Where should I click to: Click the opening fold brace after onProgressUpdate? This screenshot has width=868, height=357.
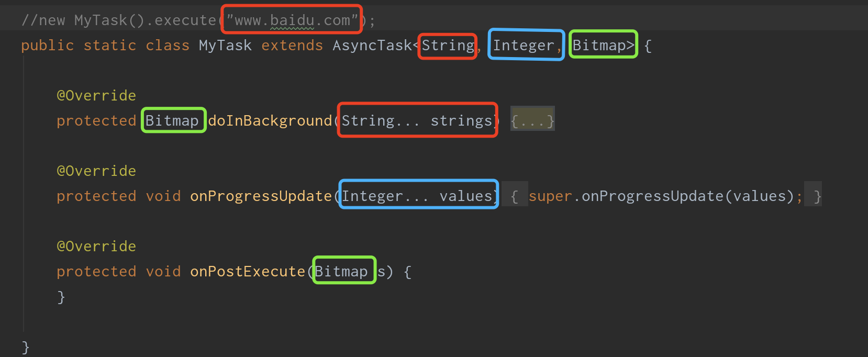click(x=515, y=196)
